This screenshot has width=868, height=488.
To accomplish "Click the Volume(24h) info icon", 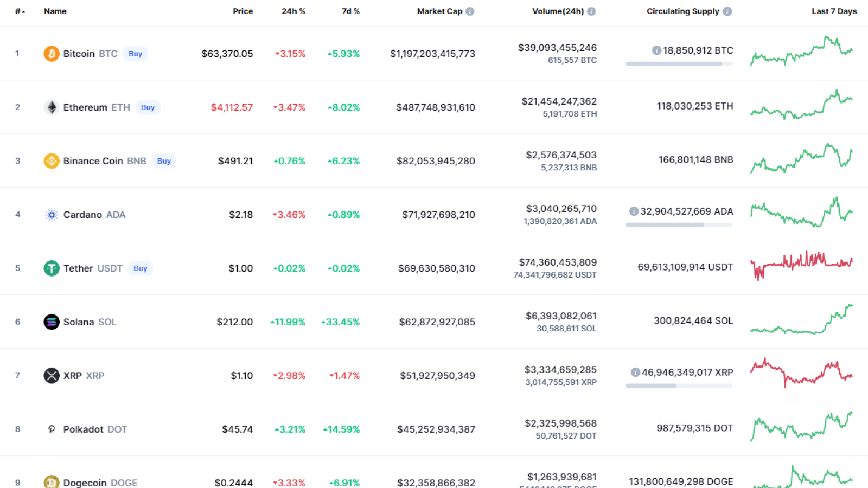I will (x=591, y=11).
